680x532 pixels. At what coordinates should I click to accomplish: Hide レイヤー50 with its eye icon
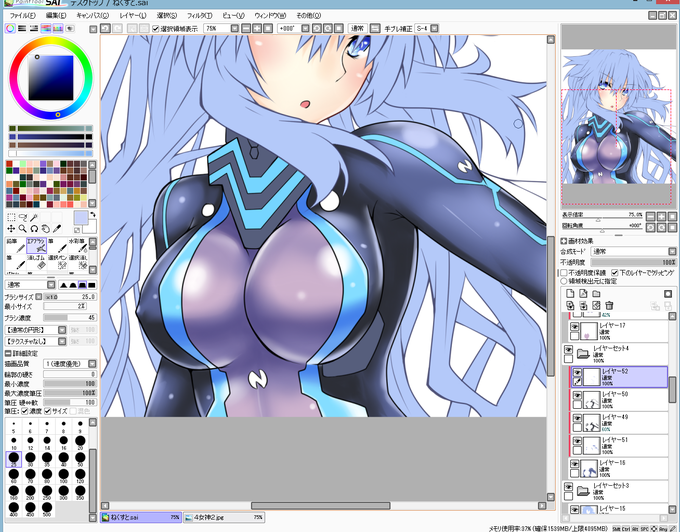(x=577, y=395)
